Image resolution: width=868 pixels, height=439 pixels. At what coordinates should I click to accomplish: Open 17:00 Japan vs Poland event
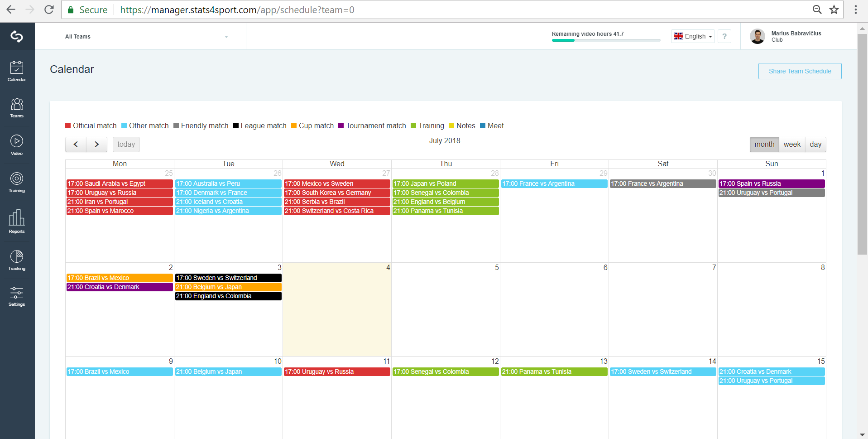[446, 183]
